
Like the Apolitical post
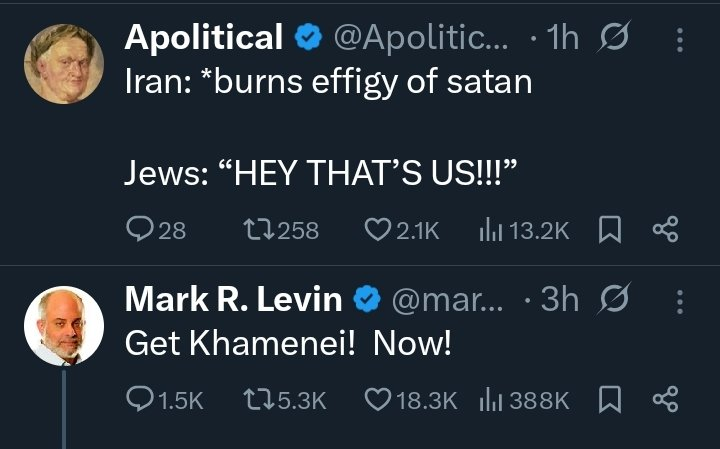377,230
